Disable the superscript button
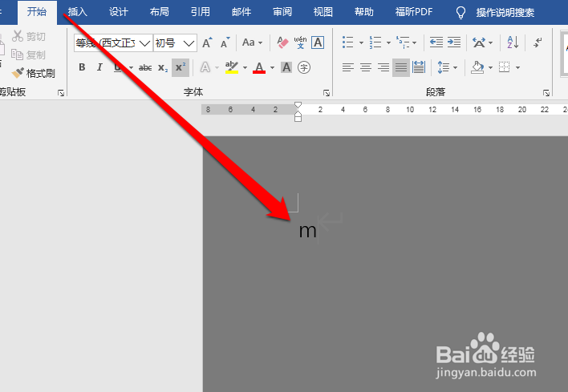 (181, 67)
